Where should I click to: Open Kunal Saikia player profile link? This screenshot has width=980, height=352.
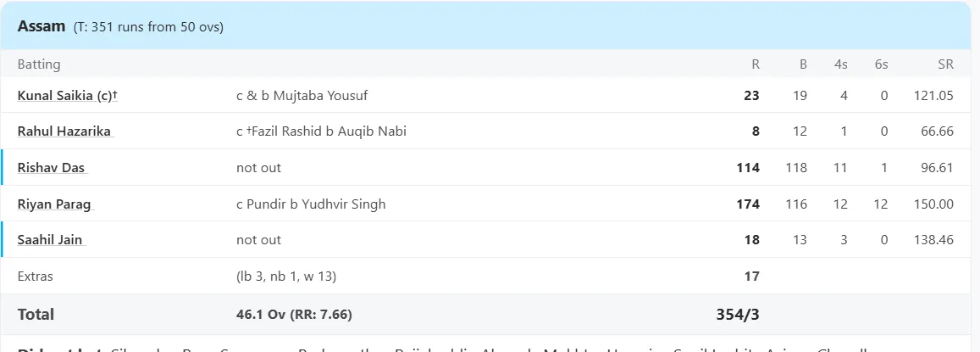point(68,95)
